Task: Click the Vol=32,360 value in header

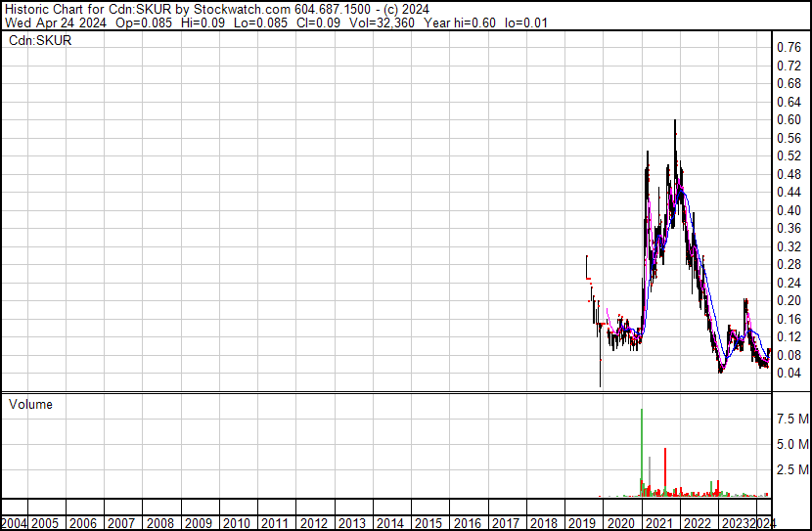Action: pyautogui.click(x=382, y=22)
